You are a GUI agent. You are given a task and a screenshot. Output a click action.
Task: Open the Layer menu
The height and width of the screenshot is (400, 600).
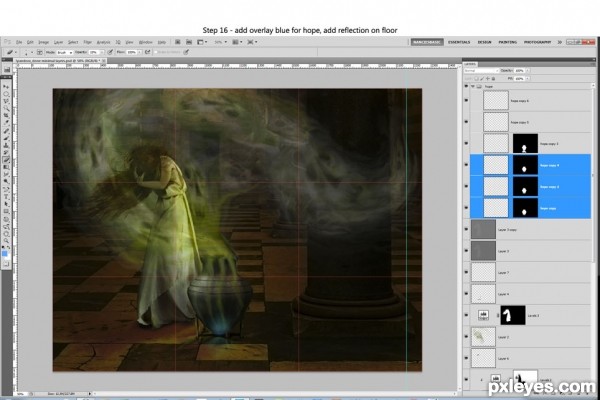pyautogui.click(x=59, y=42)
